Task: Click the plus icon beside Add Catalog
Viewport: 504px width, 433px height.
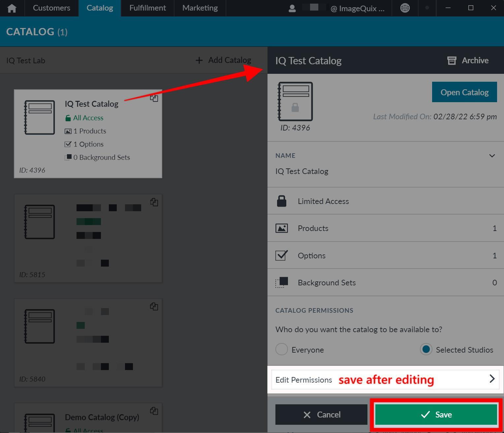Action: [x=199, y=60]
